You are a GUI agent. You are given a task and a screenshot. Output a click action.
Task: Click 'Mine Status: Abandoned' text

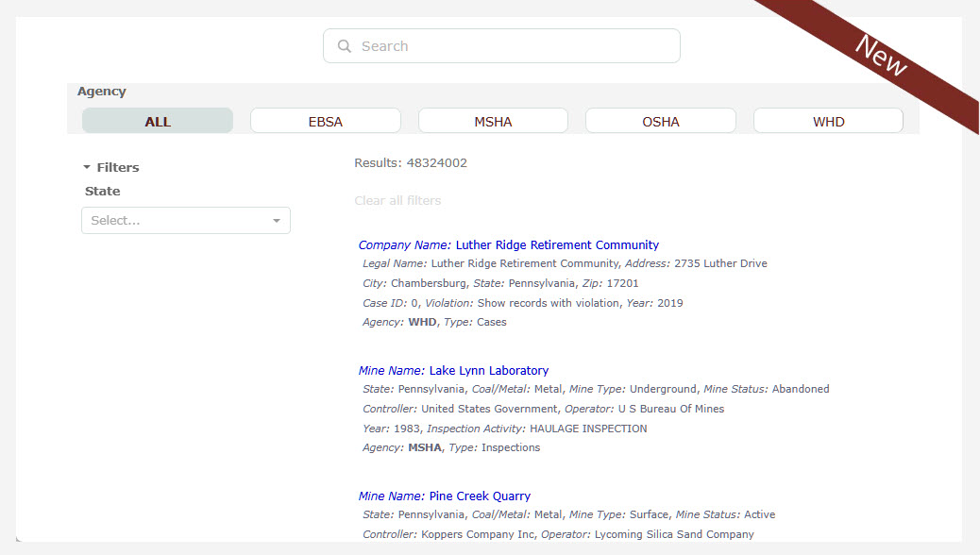click(x=767, y=390)
